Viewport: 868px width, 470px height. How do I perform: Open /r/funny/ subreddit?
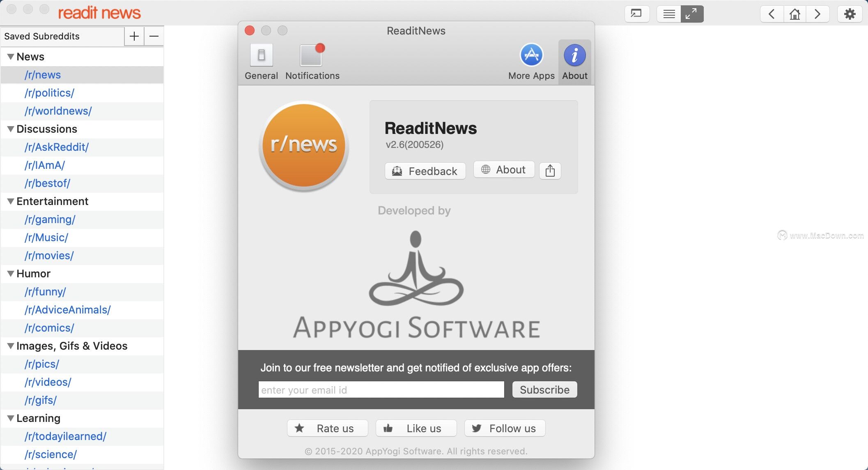coord(82,292)
